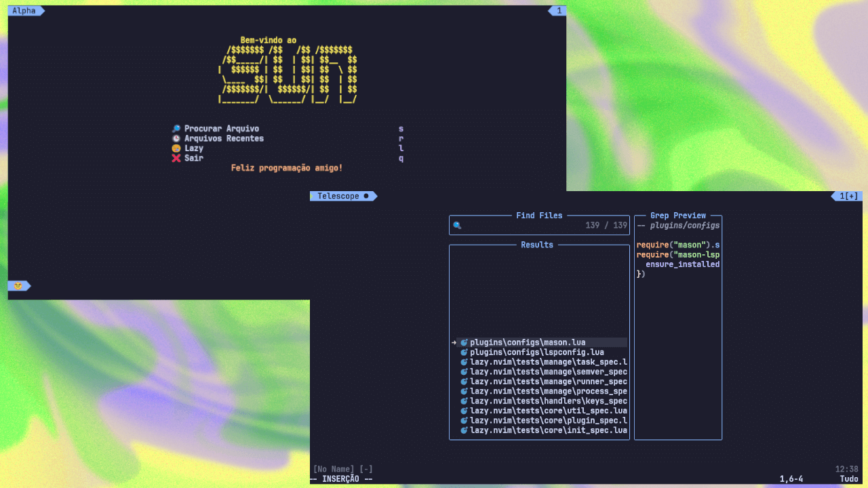The height and width of the screenshot is (488, 868).
Task: Select the '1[+]' tab indicator in Telescope window
Action: pos(848,196)
